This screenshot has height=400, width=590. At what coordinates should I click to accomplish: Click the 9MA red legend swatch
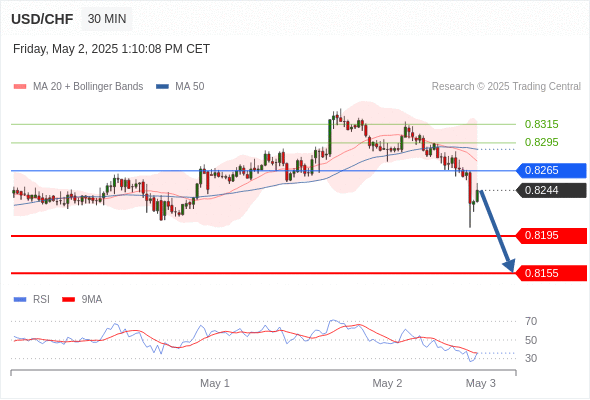pyautogui.click(x=68, y=300)
